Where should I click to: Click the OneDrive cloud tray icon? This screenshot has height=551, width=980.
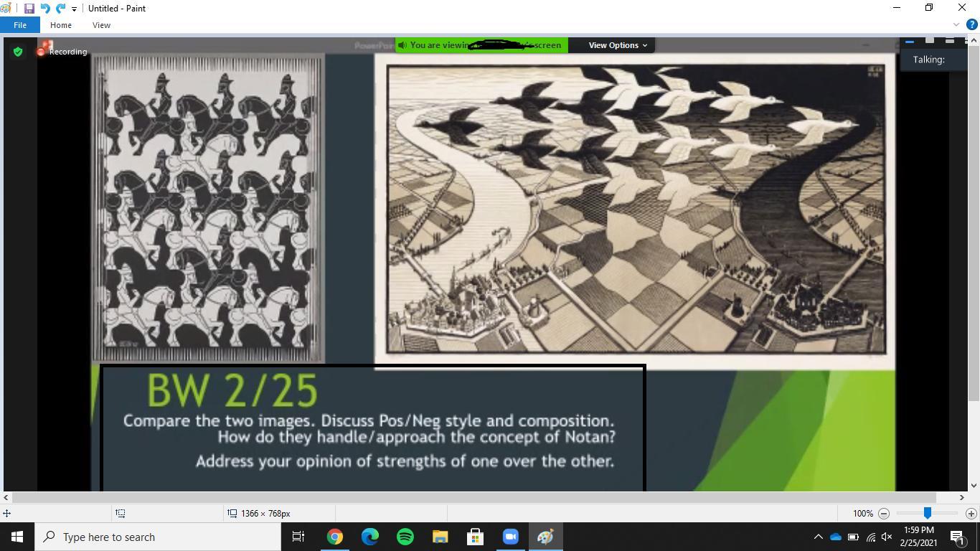tap(836, 537)
